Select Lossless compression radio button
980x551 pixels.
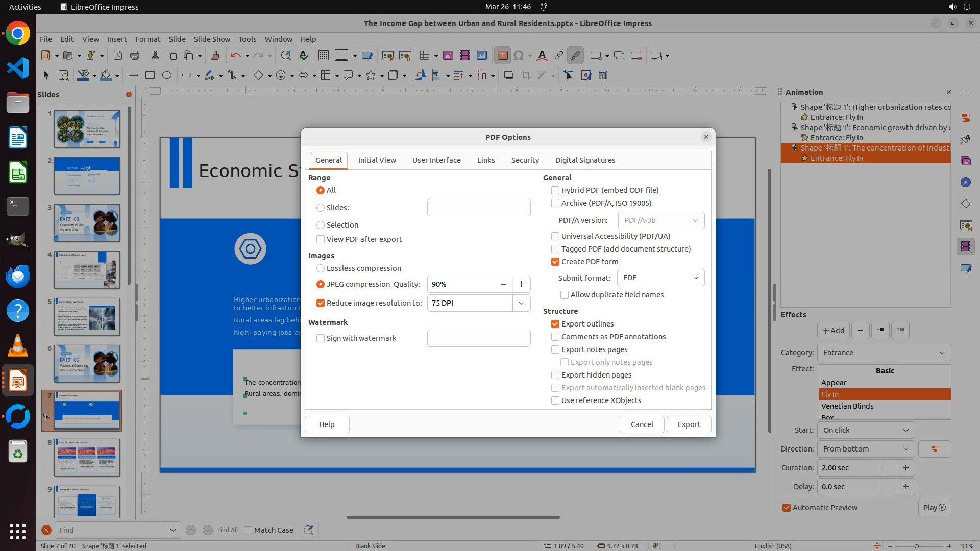[321, 268]
